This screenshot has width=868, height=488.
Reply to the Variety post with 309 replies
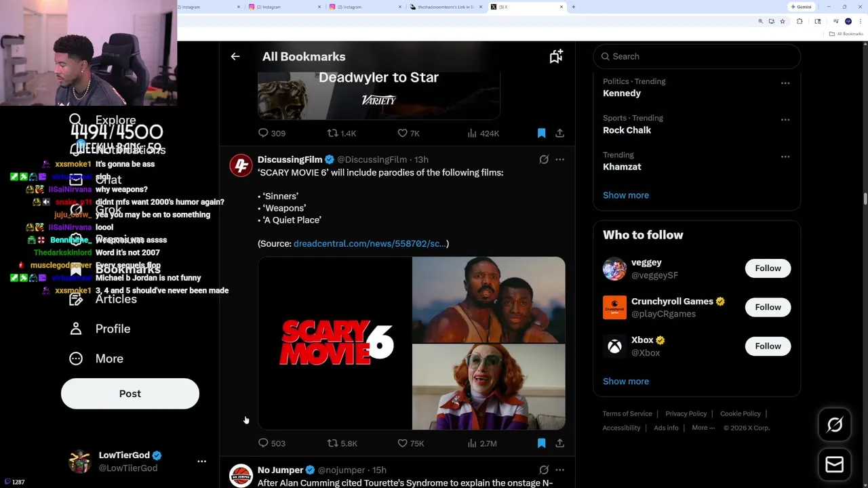[272, 133]
